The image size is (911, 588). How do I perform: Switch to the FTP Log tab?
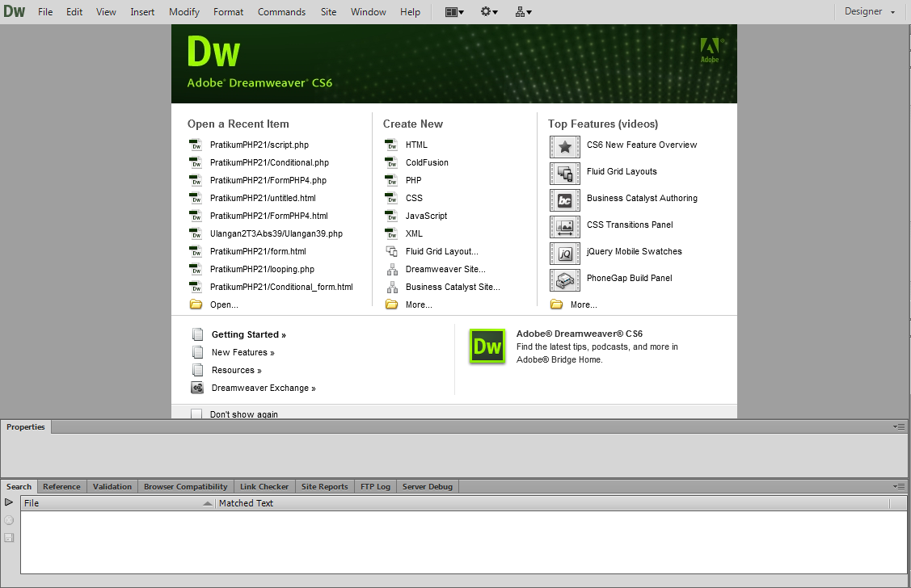375,486
